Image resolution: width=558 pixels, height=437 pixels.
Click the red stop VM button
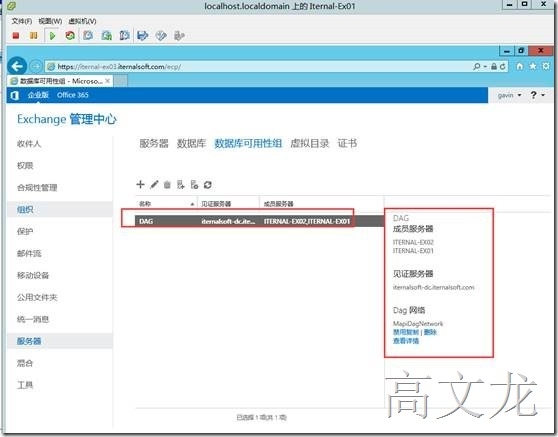coord(16,36)
